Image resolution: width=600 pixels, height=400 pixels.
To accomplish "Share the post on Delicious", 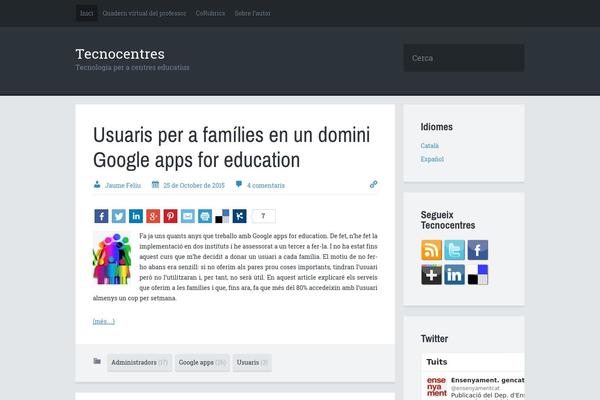I will coord(222,216).
